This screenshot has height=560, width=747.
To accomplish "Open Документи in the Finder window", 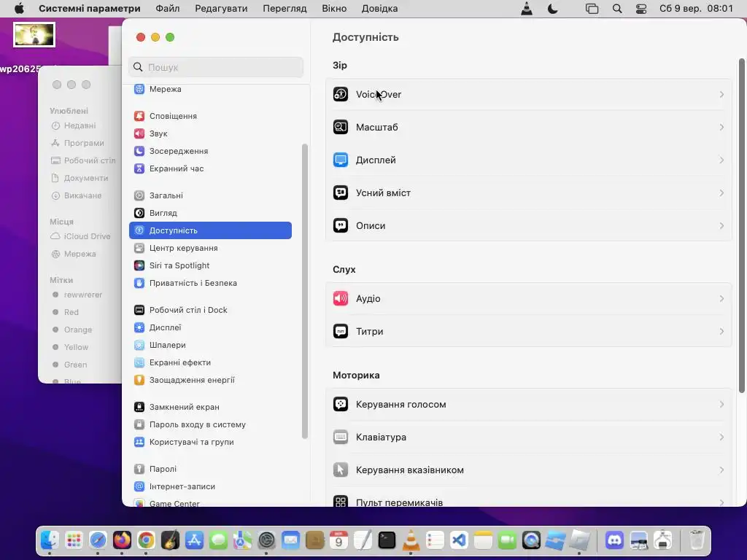I will [80, 178].
